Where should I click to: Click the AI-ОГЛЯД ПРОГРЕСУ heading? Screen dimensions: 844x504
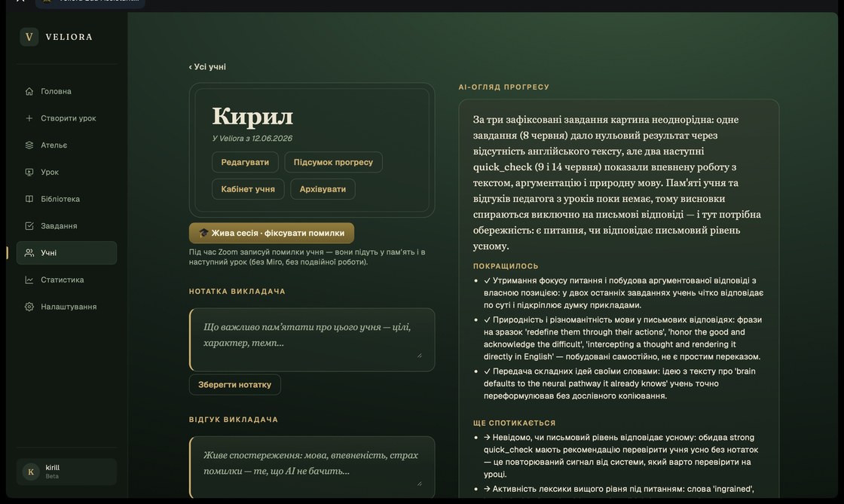coord(504,87)
